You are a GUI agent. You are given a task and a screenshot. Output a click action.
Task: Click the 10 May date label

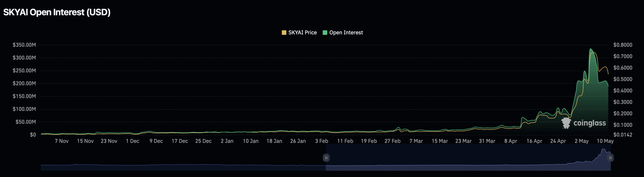click(605, 141)
